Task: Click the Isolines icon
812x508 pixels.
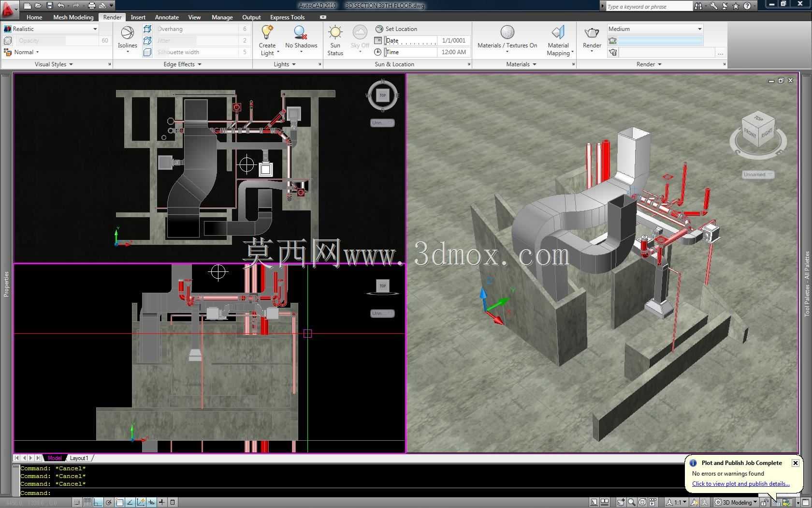Action: (128, 33)
